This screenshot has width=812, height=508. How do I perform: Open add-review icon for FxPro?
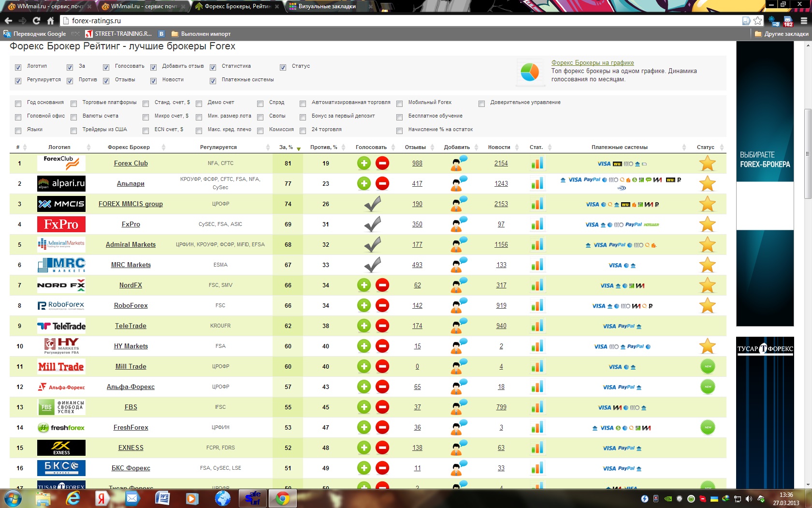pyautogui.click(x=458, y=224)
